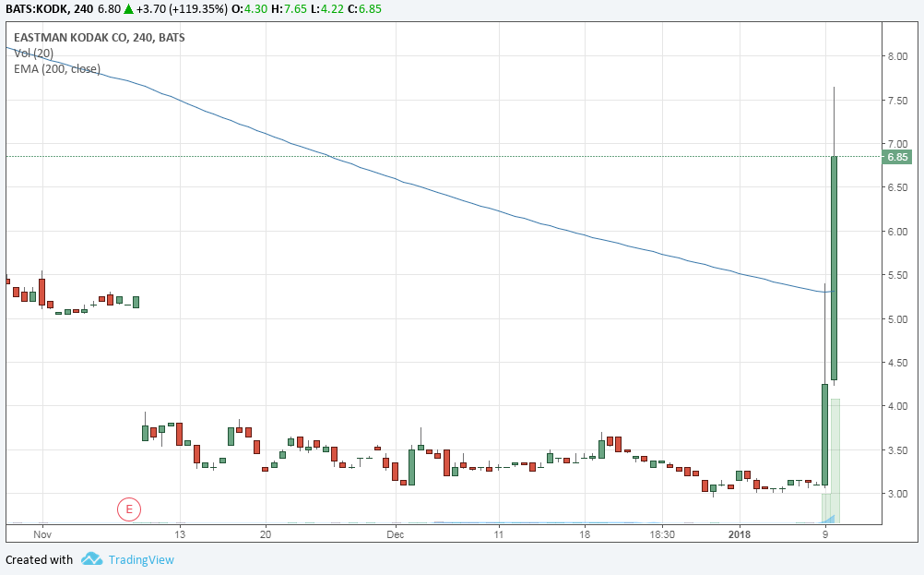Open the TradingView link text
This screenshot has height=575, width=924.
click(141, 559)
